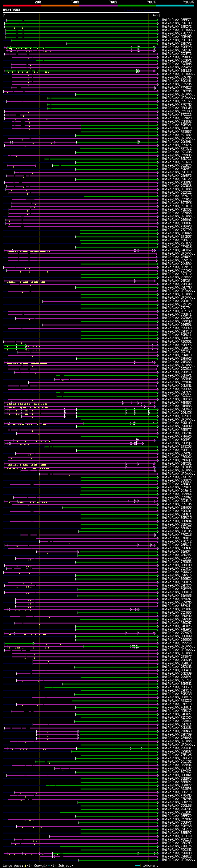Open entry UniRef100_B9SG15
This screenshot has width=197, height=868.
(176, 145)
